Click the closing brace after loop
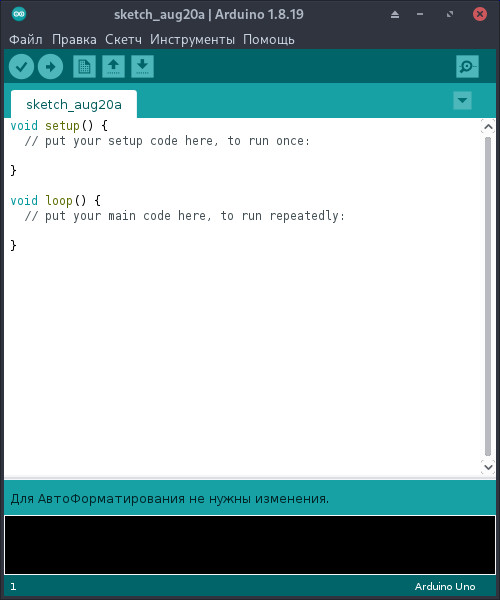This screenshot has width=500, height=600. tap(13, 245)
